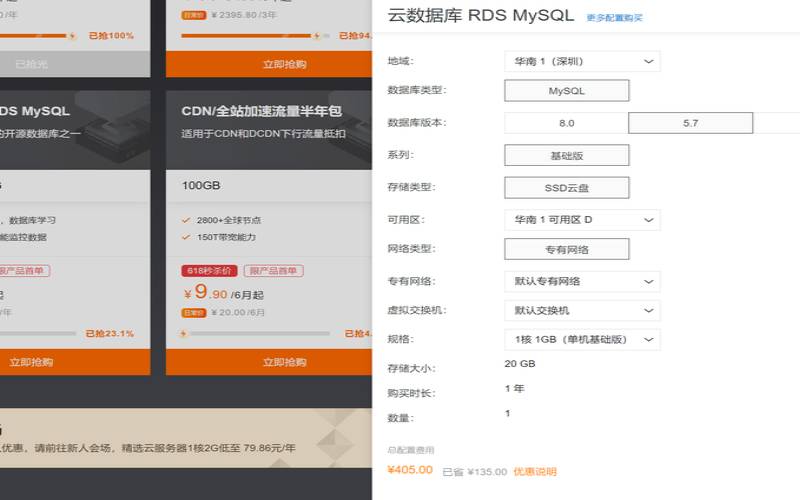Viewport: 800px width, 500px height.
Task: Expand the 默认专有网络 dropdown
Action: [x=582, y=282]
